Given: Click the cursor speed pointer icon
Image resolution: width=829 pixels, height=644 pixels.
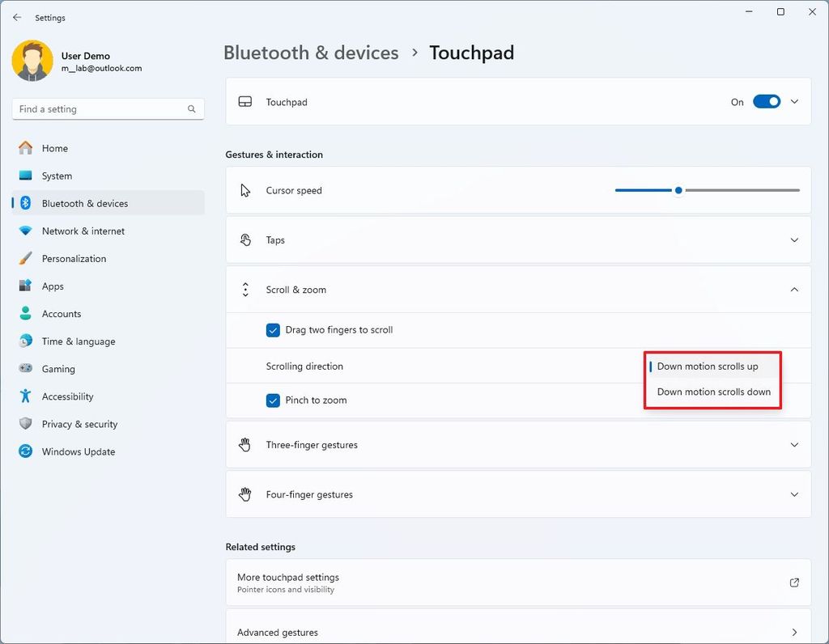Looking at the screenshot, I should [245, 190].
